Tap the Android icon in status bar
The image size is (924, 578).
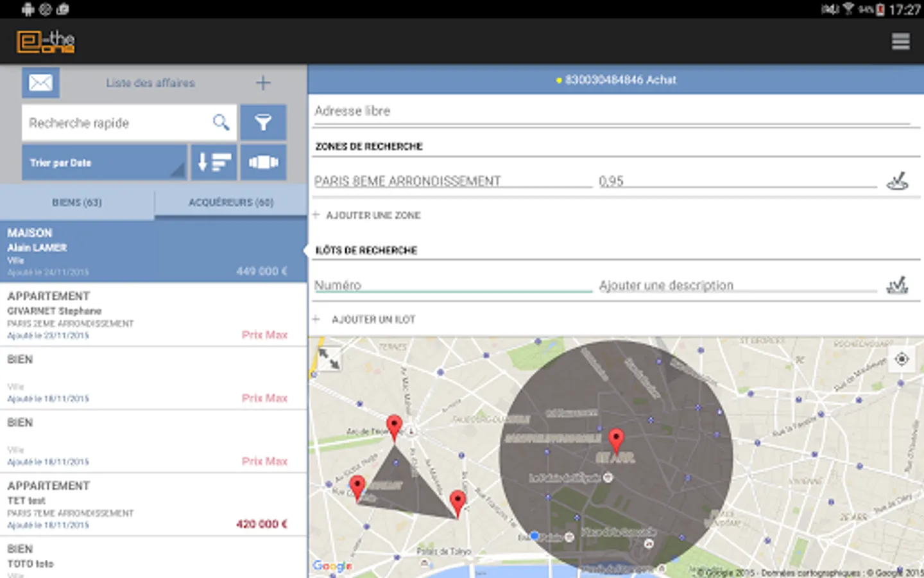[x=28, y=9]
